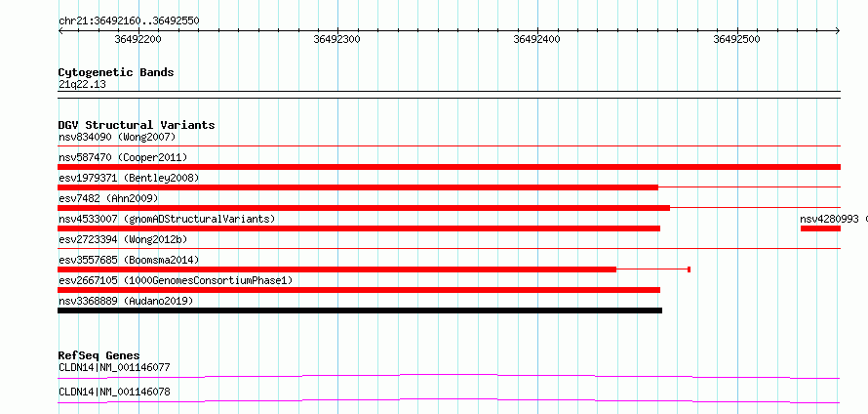Open variant esv1979371 (Bentley2008) label
Screen dimensions: 868x414
tap(129, 178)
